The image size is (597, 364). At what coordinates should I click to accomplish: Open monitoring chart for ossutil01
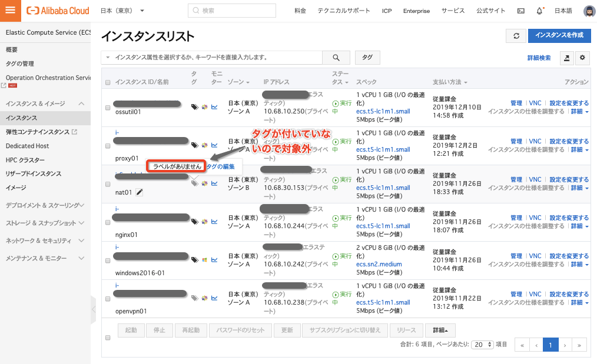(x=214, y=107)
